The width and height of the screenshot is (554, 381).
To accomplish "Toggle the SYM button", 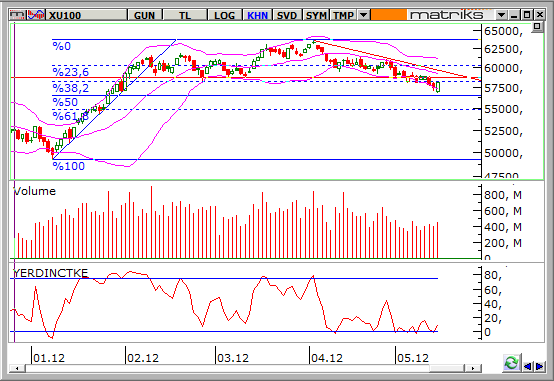I will coord(316,15).
